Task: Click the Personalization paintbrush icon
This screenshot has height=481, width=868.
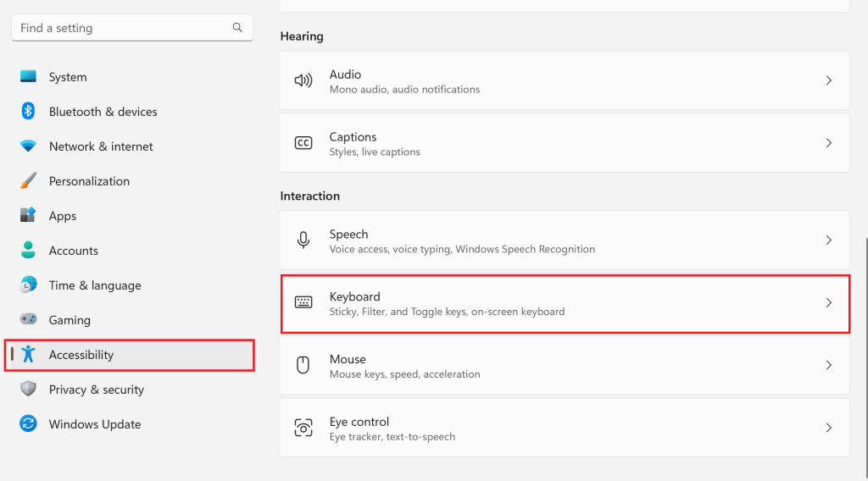Action: coord(28,180)
